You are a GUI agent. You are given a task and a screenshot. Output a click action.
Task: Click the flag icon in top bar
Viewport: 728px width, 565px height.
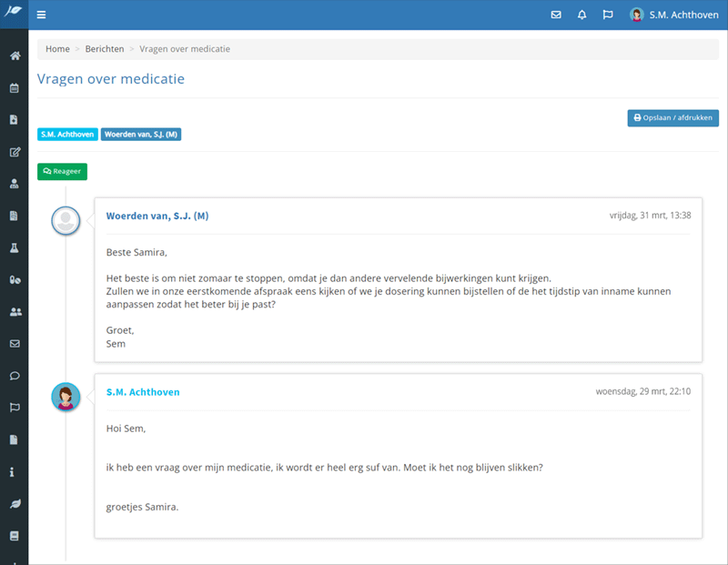[x=607, y=15]
